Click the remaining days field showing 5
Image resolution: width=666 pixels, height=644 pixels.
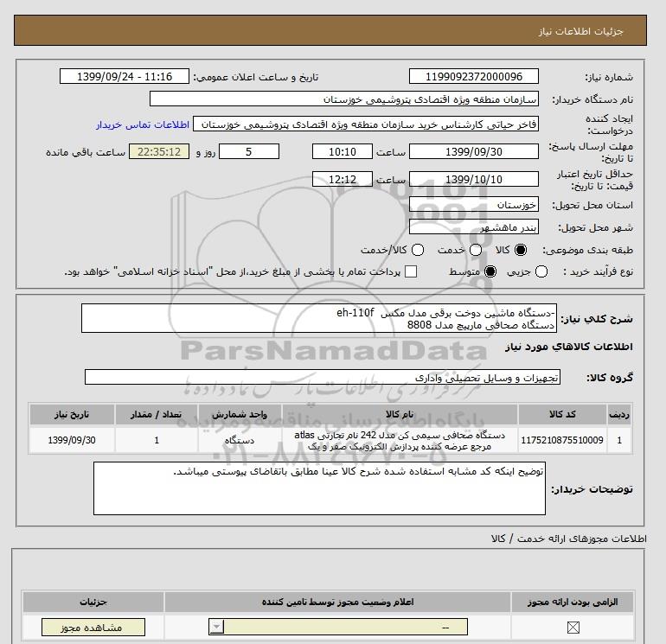click(249, 151)
